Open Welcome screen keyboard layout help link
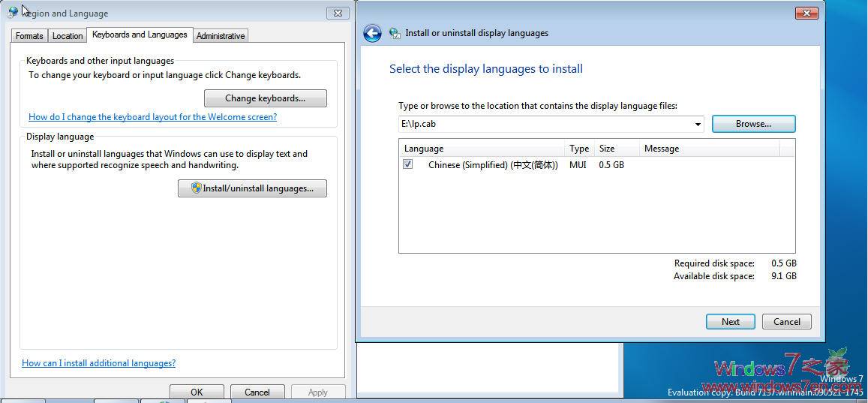This screenshot has width=868, height=403. [152, 117]
